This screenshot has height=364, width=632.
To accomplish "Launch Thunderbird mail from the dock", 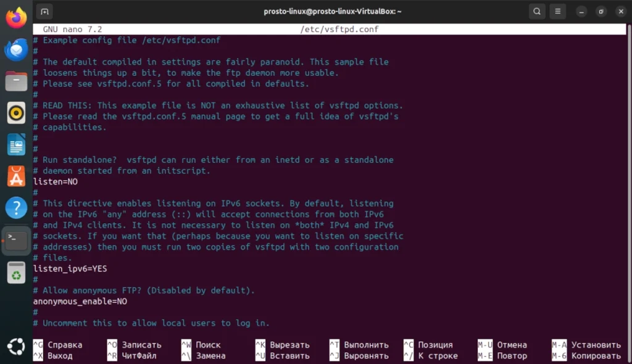I will 16,49.
